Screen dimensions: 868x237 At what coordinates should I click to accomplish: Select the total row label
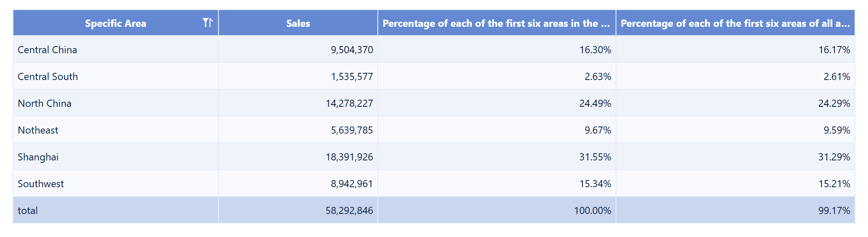click(28, 211)
